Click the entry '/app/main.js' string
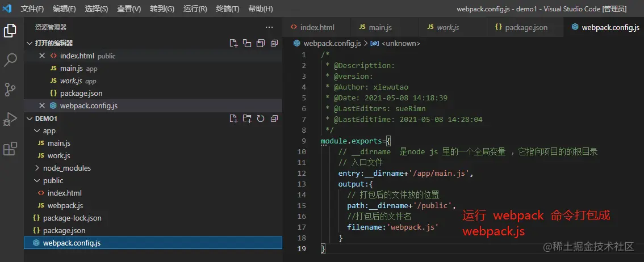This screenshot has height=262, width=644. [438, 174]
